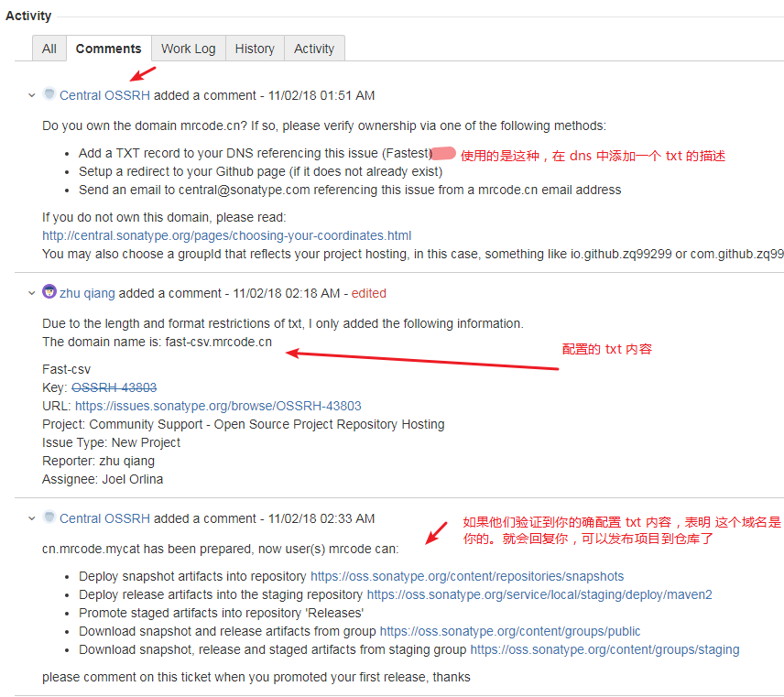This screenshot has height=697, width=784.
Task: Open the staging deploy maven2 link
Action: 539,594
